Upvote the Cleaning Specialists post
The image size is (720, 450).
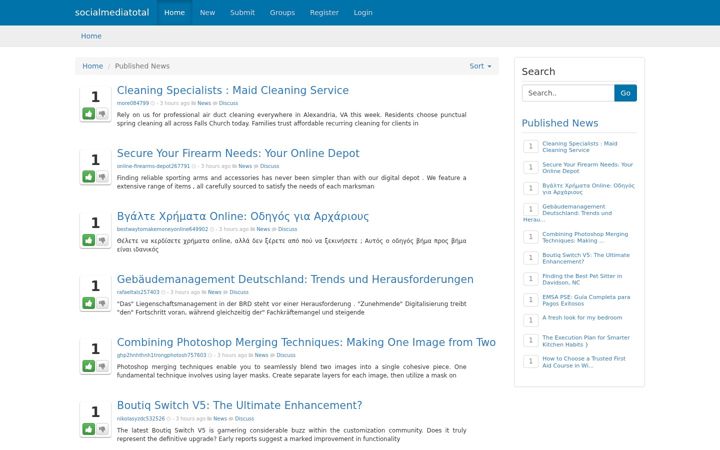tap(89, 113)
